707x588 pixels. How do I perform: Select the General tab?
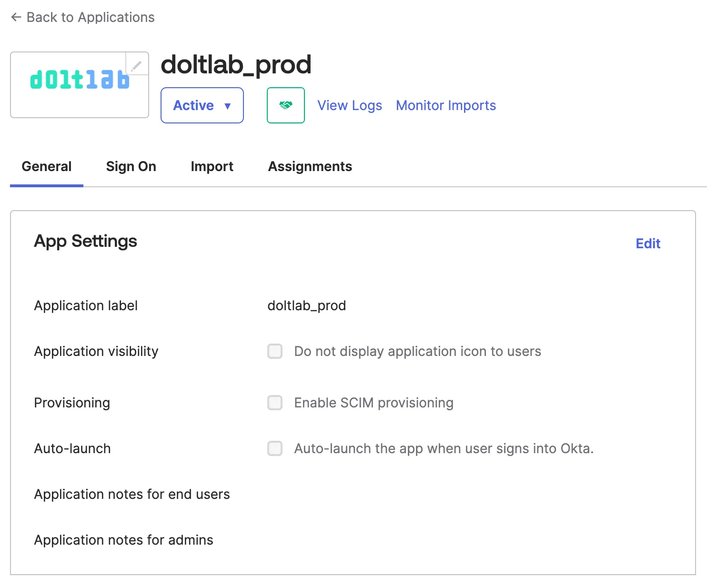[46, 166]
